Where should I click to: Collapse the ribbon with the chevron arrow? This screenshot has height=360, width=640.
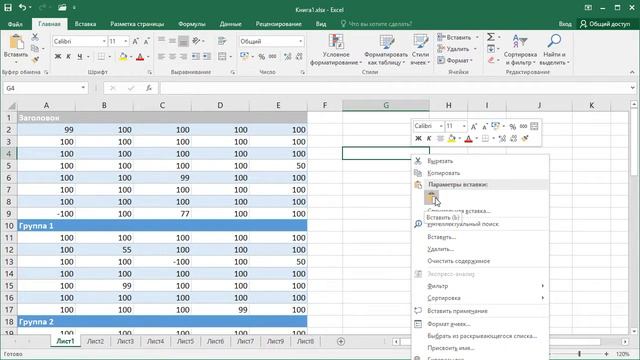click(x=632, y=72)
